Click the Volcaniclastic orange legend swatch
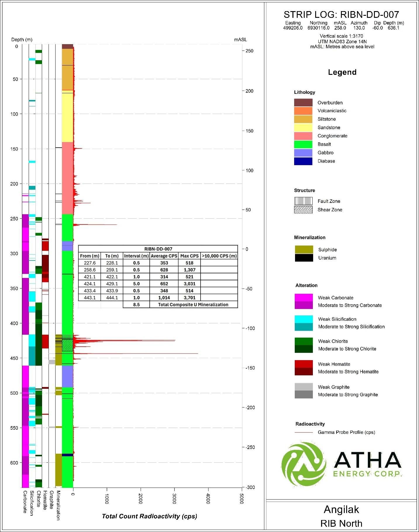The height and width of the screenshot is (532, 419). pos(303,111)
